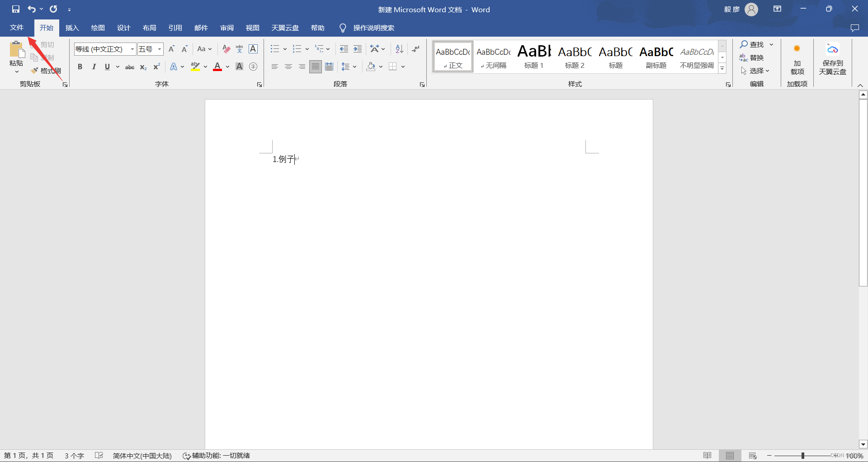
Task: Center align the text
Action: point(288,67)
